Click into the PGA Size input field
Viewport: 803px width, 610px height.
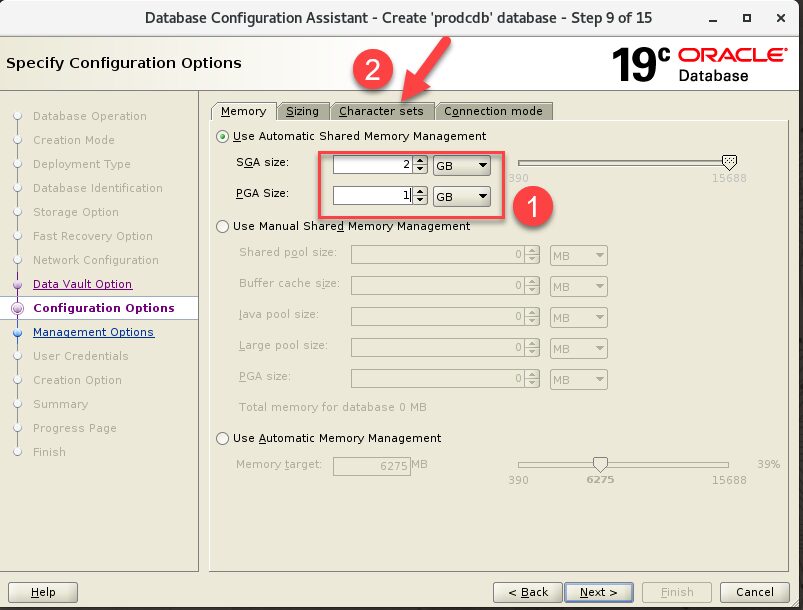[x=372, y=196]
